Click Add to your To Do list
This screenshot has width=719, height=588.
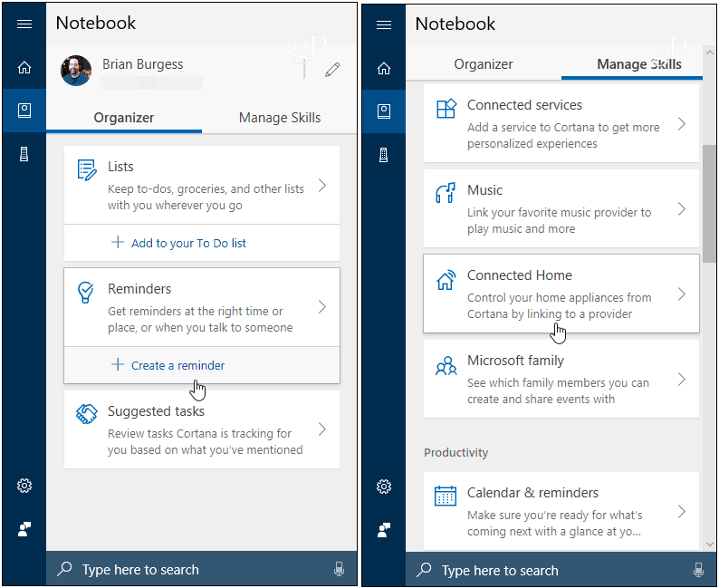pyautogui.click(x=188, y=243)
